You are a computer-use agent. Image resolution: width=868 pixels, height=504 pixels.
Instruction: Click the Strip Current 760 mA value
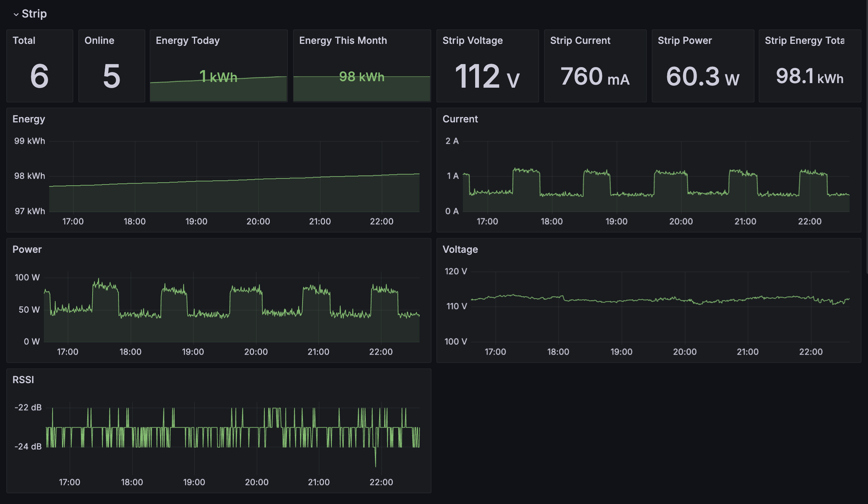594,76
